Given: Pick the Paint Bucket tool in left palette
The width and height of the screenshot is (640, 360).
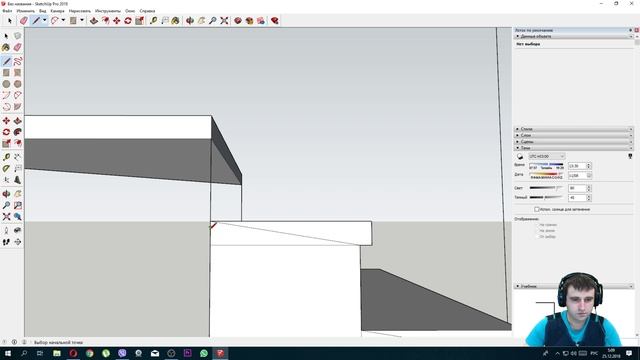Looking at the screenshot, I should click(x=6, y=48).
